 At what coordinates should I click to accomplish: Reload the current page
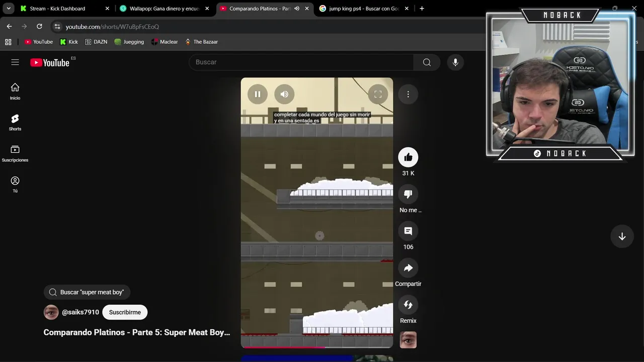pos(39,27)
